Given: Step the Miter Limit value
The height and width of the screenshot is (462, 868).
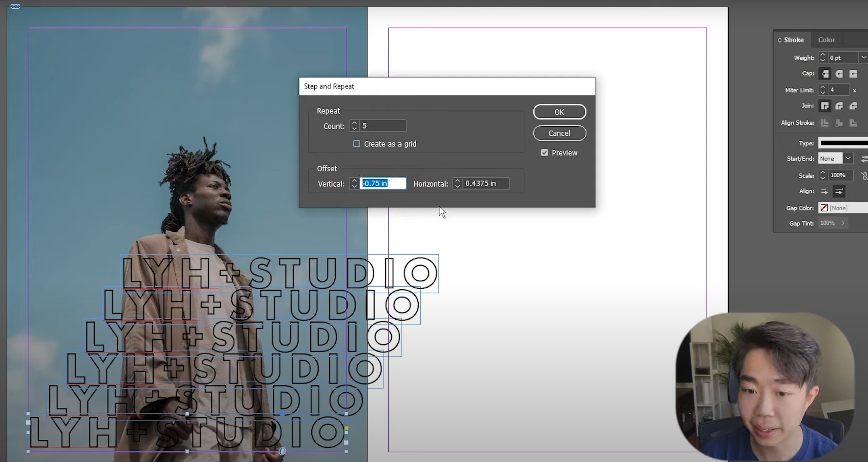Looking at the screenshot, I should point(823,90).
